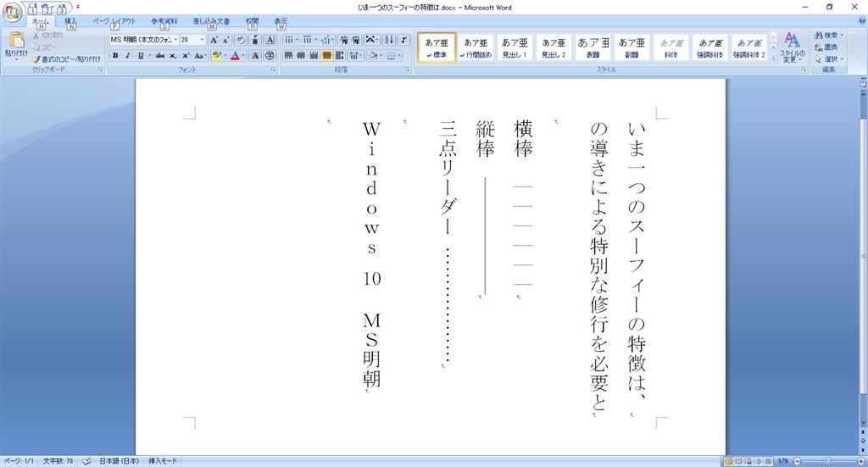The width and height of the screenshot is (868, 467).
Task: Click the zoom slider handle
Action: pos(828,461)
